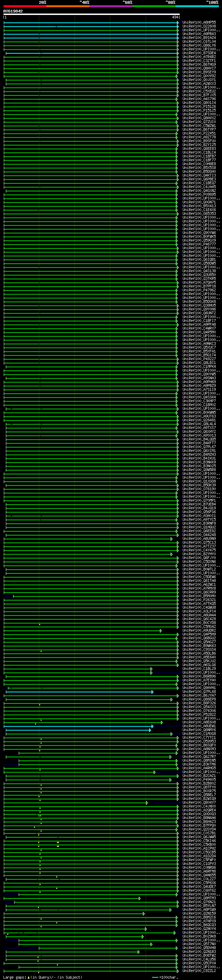Select UniRef100_A9TYC5 label

tap(199, 519)
